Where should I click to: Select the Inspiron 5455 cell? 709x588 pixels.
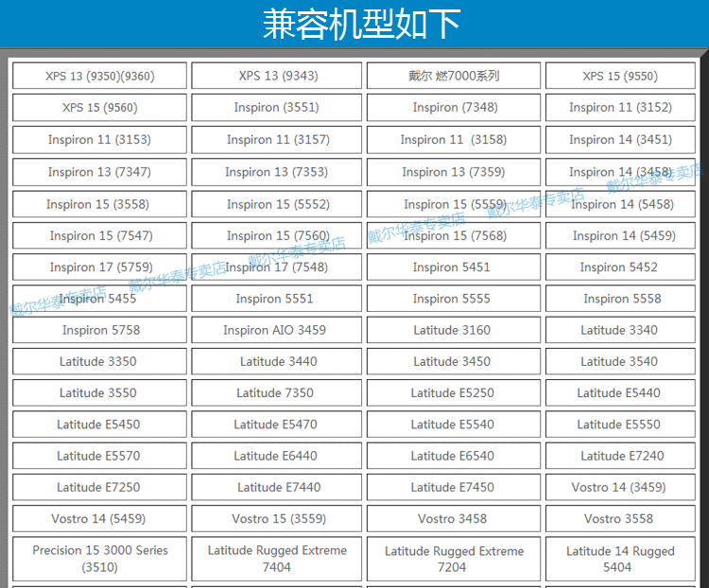pyautogui.click(x=99, y=298)
